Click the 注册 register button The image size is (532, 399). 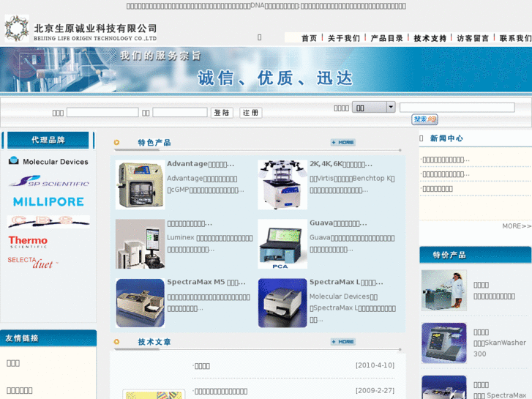(251, 113)
